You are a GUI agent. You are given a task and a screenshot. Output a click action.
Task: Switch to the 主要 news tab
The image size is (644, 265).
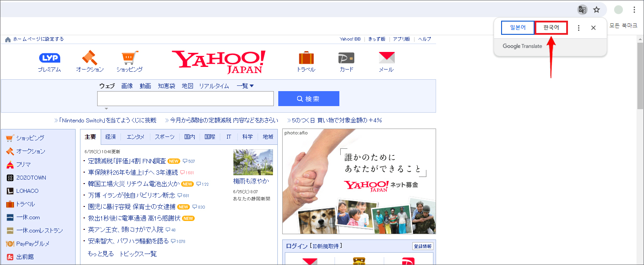[91, 137]
